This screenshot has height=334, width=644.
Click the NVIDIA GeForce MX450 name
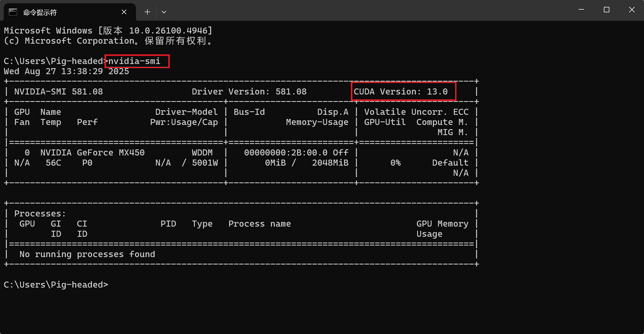click(x=92, y=152)
